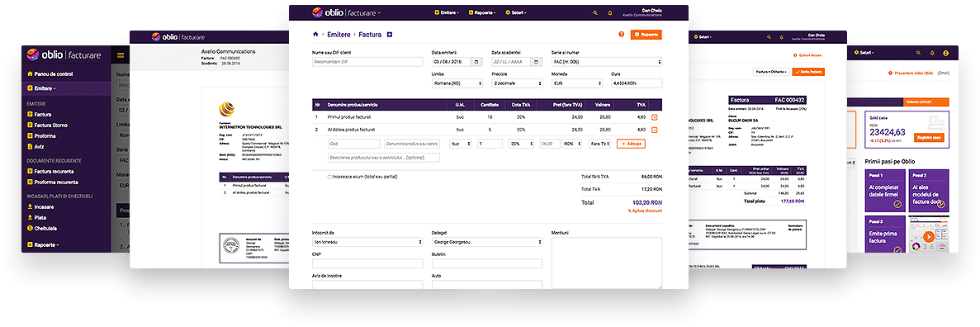Click the CNP input field
The width and height of the screenshot is (980, 327).
pyautogui.click(x=367, y=263)
